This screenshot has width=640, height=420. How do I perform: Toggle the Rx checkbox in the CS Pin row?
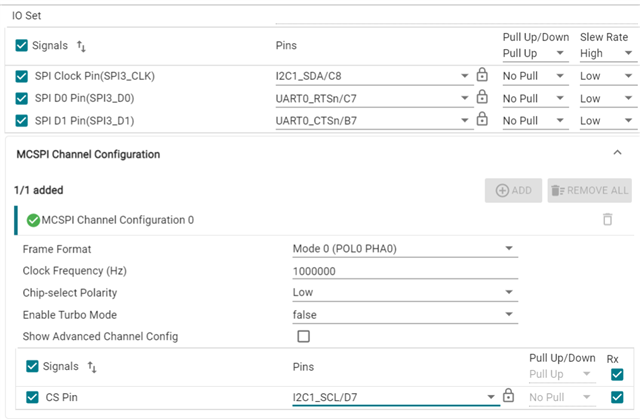(617, 397)
